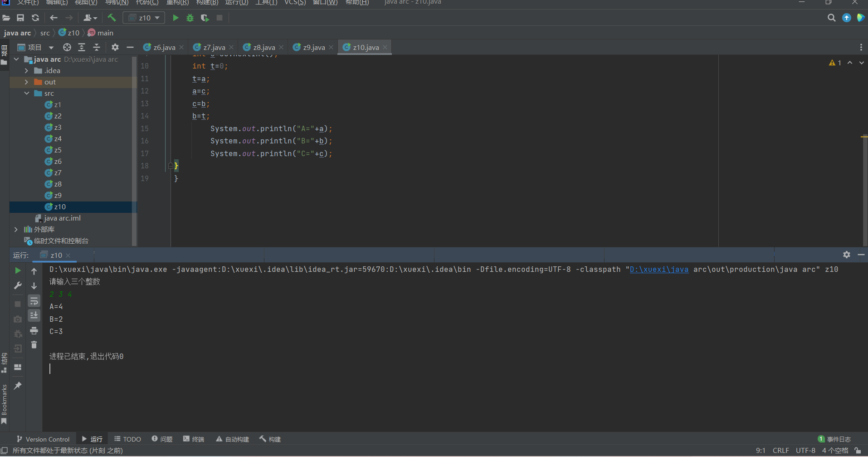Open run configuration wrench icon

[x=18, y=285]
